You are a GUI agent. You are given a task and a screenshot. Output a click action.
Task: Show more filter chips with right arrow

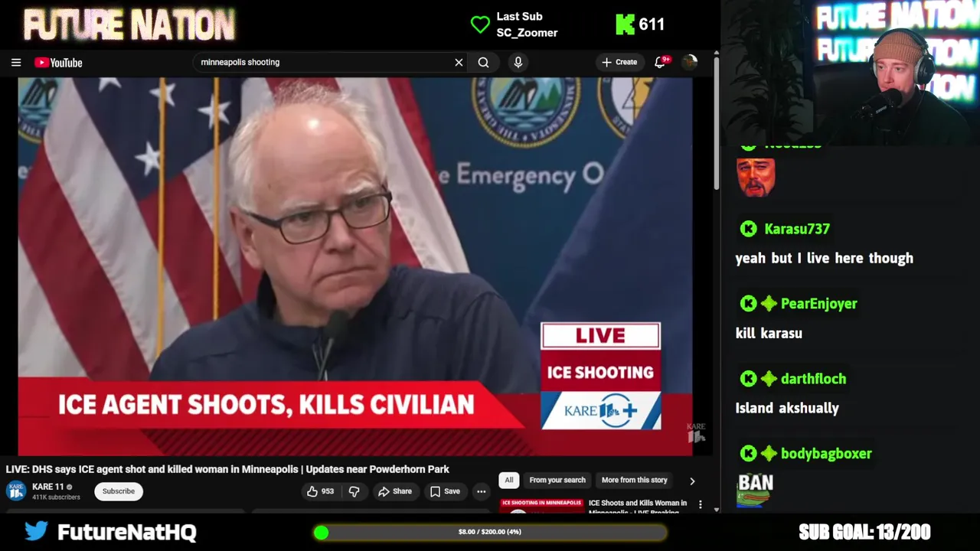point(692,481)
